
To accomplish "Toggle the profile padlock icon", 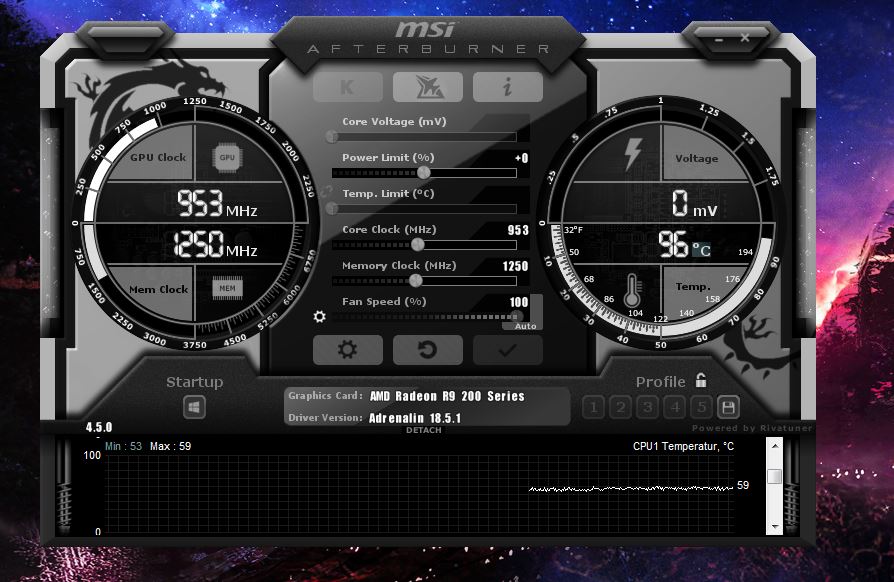I will 701,380.
